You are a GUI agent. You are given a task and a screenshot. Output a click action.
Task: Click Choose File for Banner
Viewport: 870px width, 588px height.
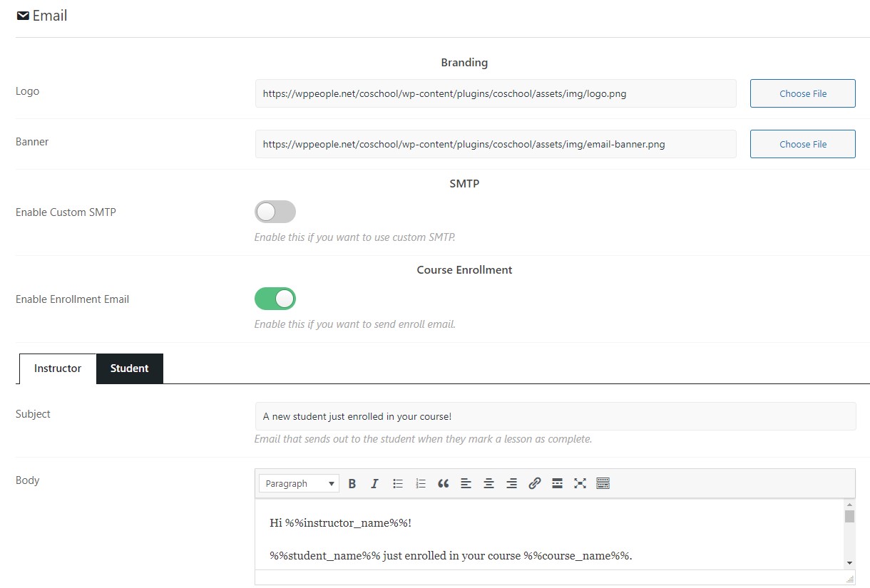pos(802,144)
